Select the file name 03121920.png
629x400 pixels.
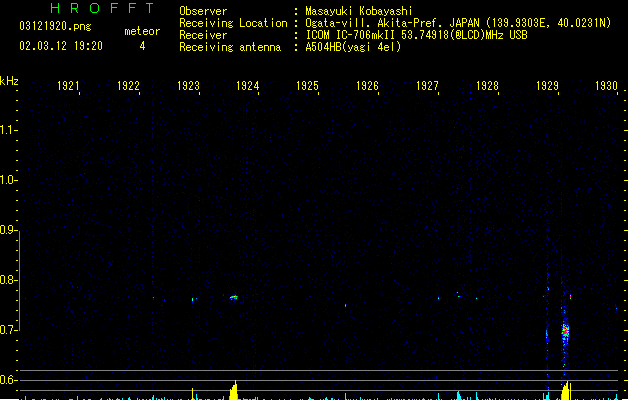click(55, 26)
